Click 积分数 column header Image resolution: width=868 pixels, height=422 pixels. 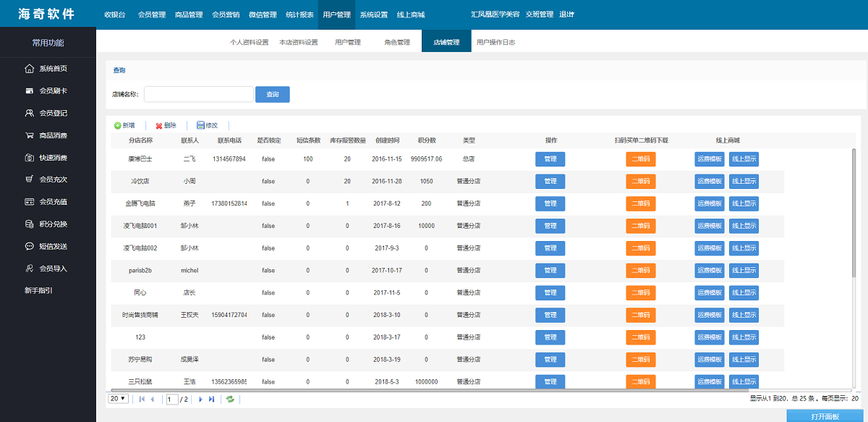pyautogui.click(x=427, y=140)
